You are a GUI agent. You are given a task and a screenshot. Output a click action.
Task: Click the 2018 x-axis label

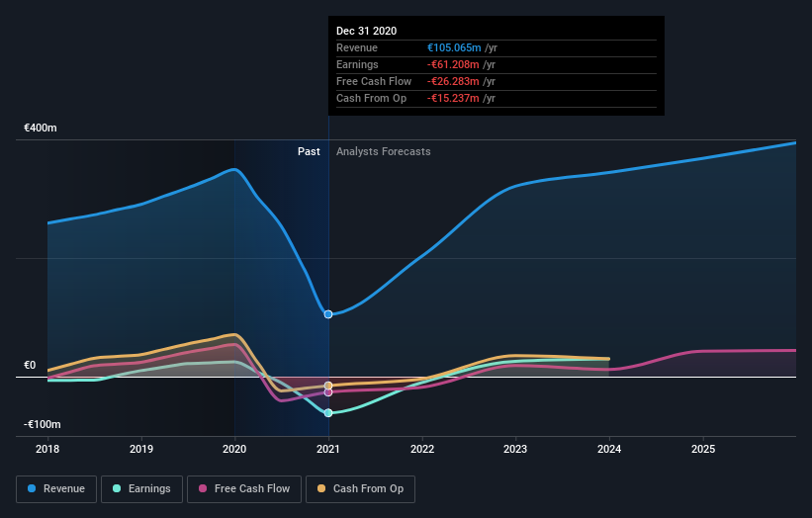[x=47, y=449]
